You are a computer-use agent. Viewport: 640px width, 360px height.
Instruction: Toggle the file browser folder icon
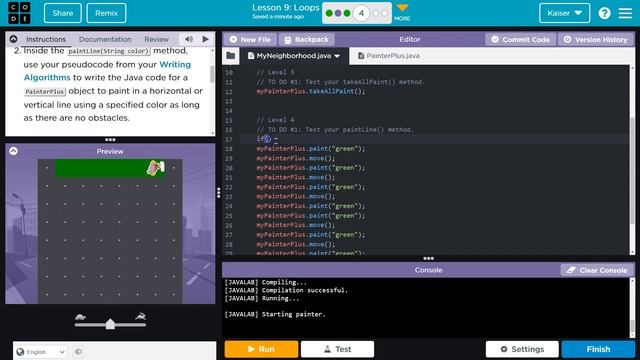(231, 56)
